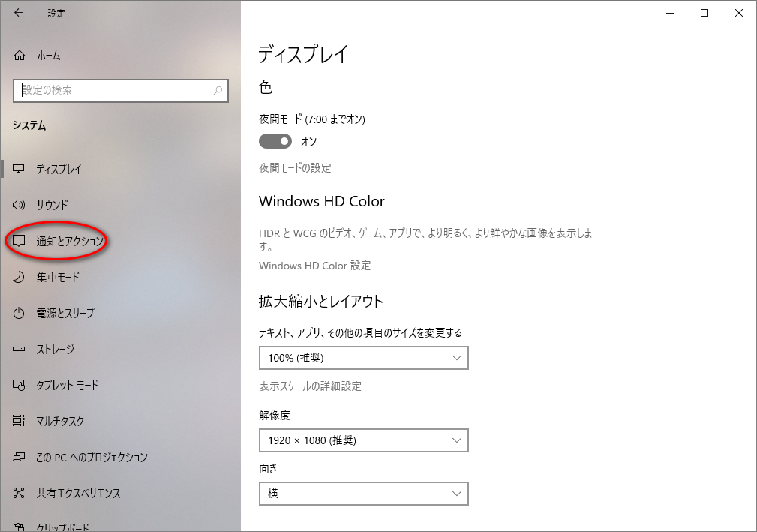The image size is (757, 532).
Task: Click the search magnifier icon
Action: point(218,90)
